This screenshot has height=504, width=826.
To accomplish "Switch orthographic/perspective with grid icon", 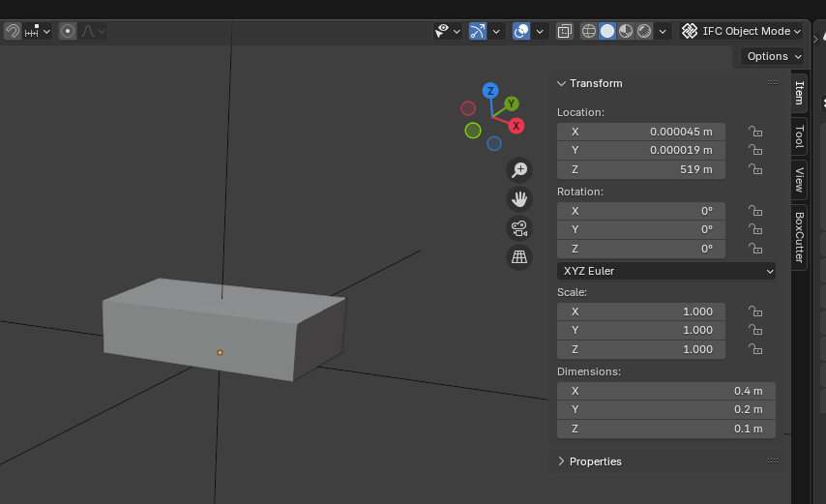I will point(519,257).
